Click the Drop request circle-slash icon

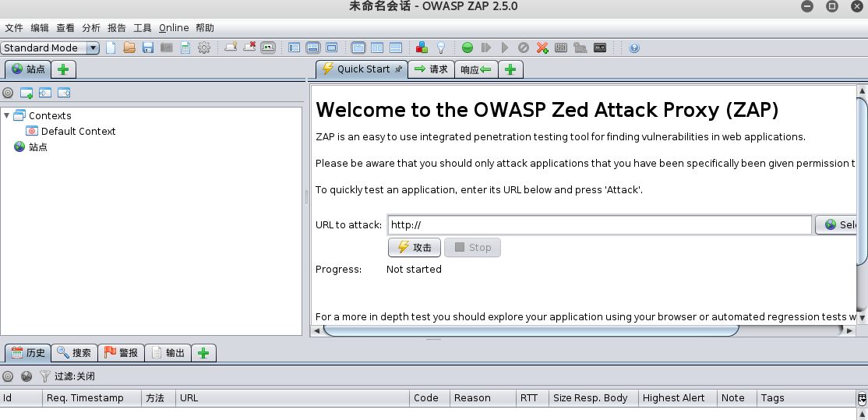[x=524, y=48]
